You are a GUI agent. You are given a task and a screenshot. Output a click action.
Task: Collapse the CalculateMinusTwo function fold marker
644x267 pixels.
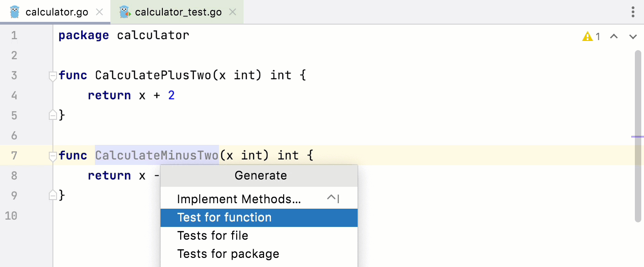[x=53, y=156]
